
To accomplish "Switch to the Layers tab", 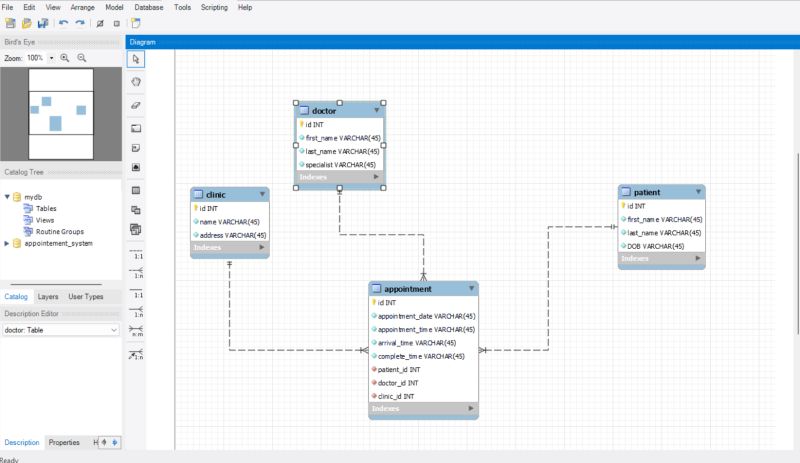I will pyautogui.click(x=48, y=297).
